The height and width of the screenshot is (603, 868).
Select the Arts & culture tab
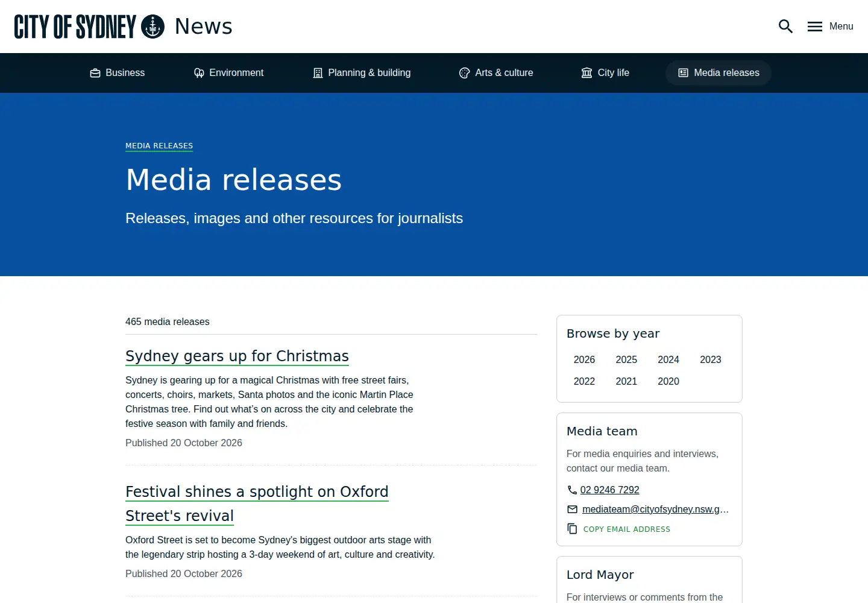(x=496, y=73)
